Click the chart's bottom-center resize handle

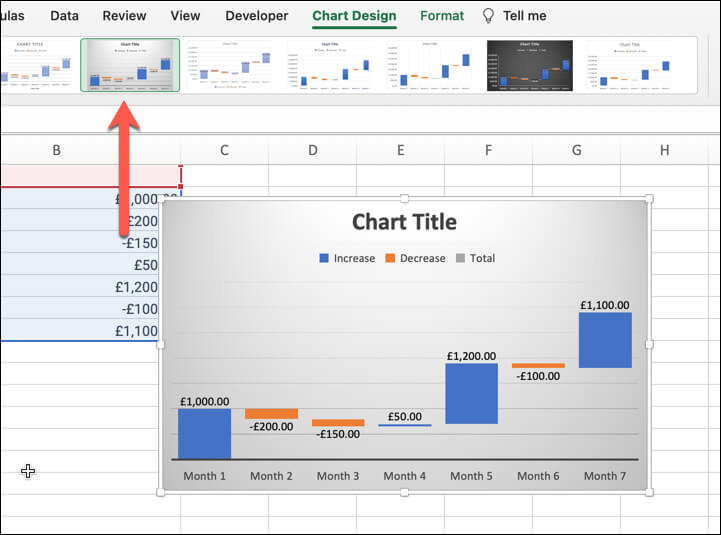coord(404,493)
